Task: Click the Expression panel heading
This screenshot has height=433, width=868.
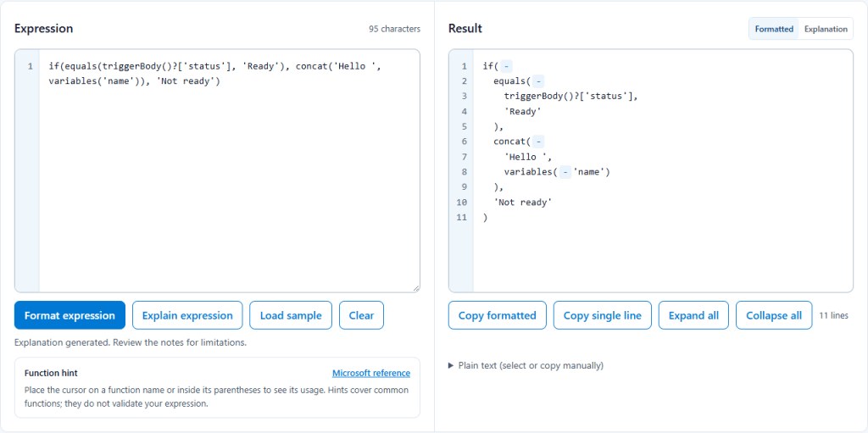Action: [x=44, y=29]
